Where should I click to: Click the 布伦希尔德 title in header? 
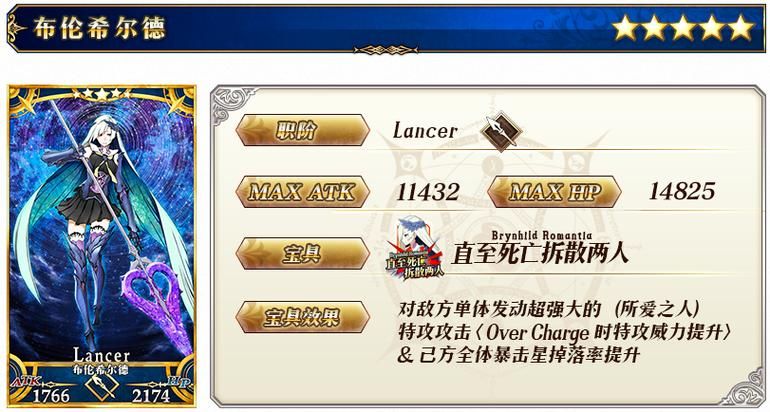100,28
